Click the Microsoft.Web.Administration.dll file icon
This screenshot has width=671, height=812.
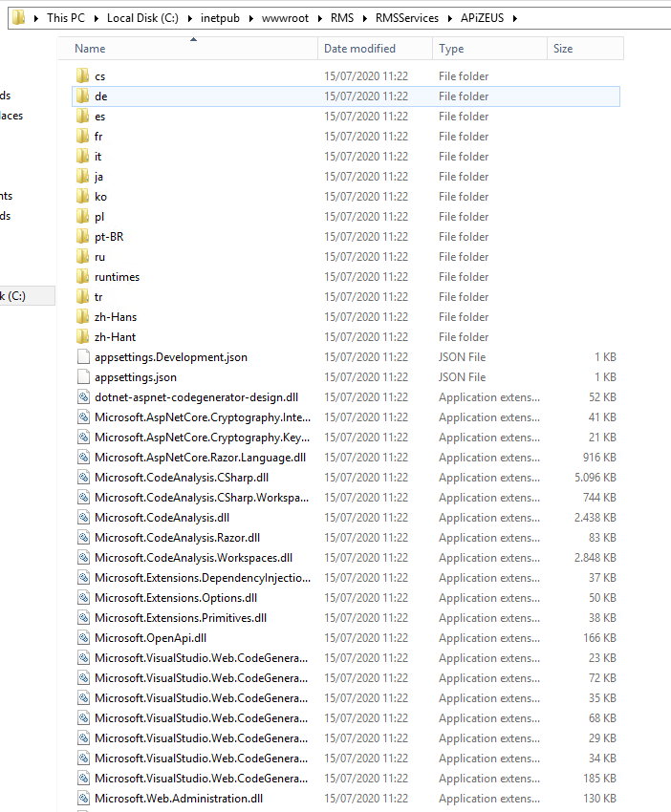83,799
